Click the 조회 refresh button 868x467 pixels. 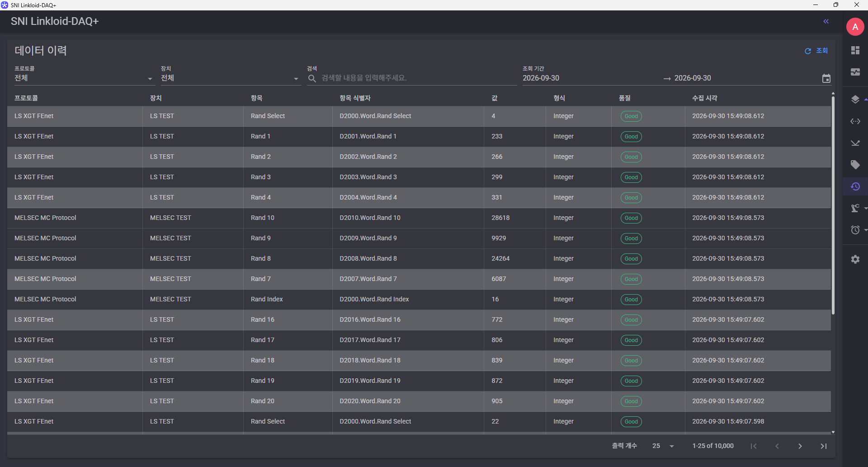coord(816,51)
